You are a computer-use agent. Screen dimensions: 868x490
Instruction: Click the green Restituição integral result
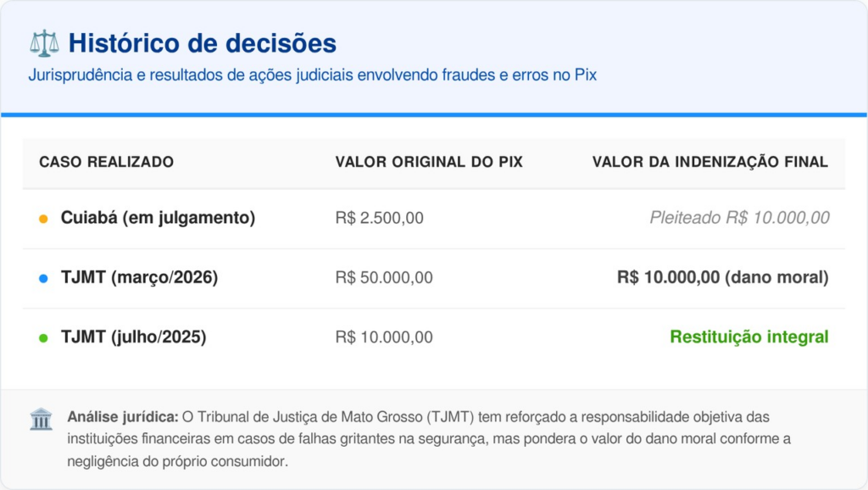pyautogui.click(x=748, y=337)
